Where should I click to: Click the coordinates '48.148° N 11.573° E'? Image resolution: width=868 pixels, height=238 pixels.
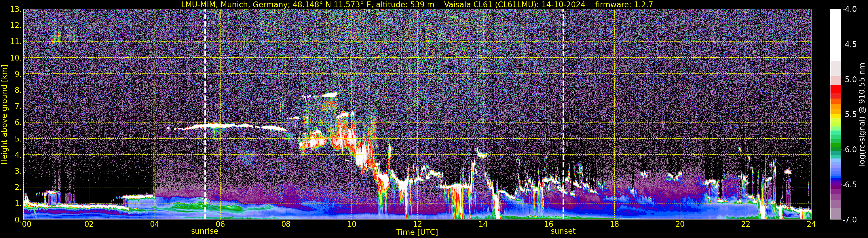click(x=333, y=4)
